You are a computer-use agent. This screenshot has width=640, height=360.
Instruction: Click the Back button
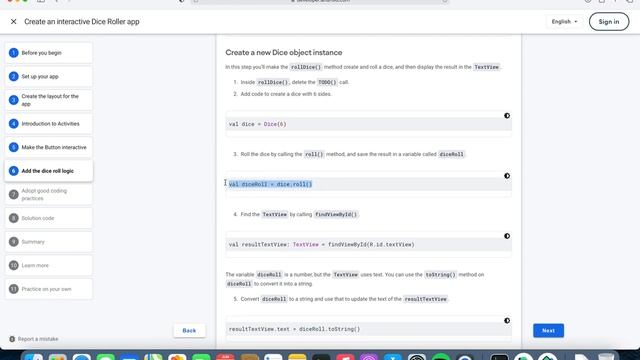189,331
